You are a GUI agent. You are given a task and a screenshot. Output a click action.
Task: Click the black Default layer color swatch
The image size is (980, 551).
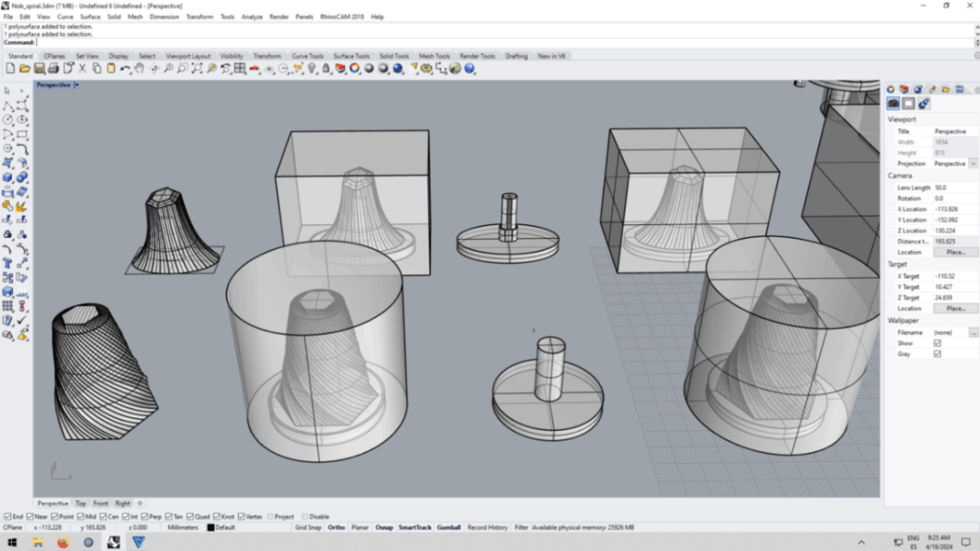(210, 528)
